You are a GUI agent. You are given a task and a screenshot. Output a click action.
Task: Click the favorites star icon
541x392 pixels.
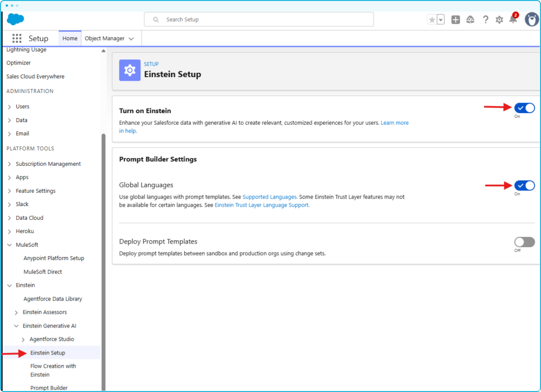tap(432, 20)
